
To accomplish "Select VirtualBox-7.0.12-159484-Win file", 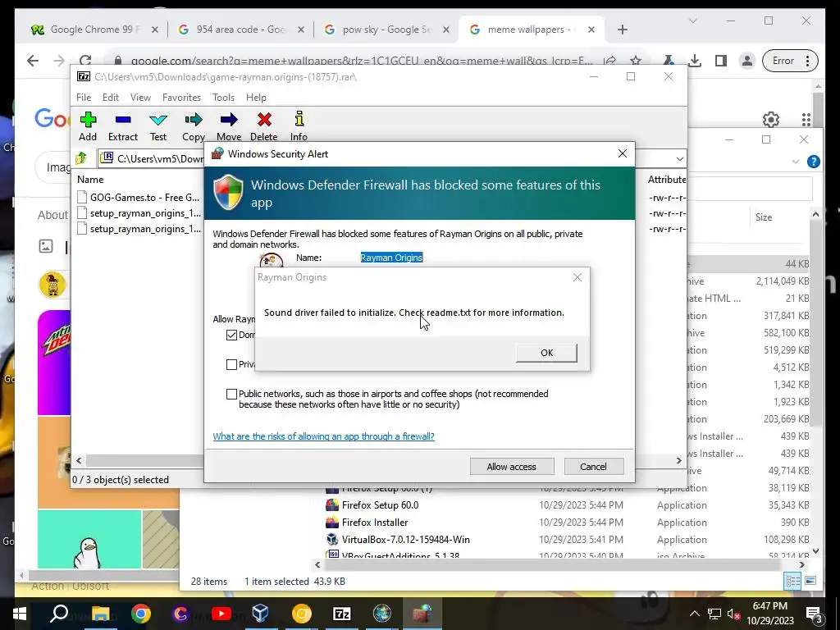I will pyautogui.click(x=405, y=540).
